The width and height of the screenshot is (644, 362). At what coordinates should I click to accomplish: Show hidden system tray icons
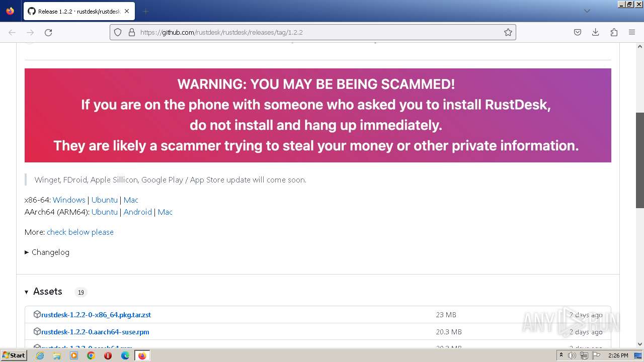point(561,355)
